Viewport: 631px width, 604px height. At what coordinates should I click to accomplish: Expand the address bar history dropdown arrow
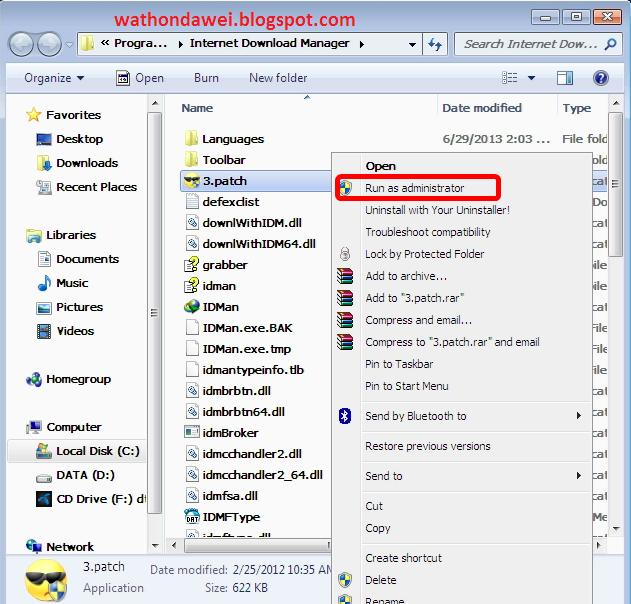click(x=412, y=44)
